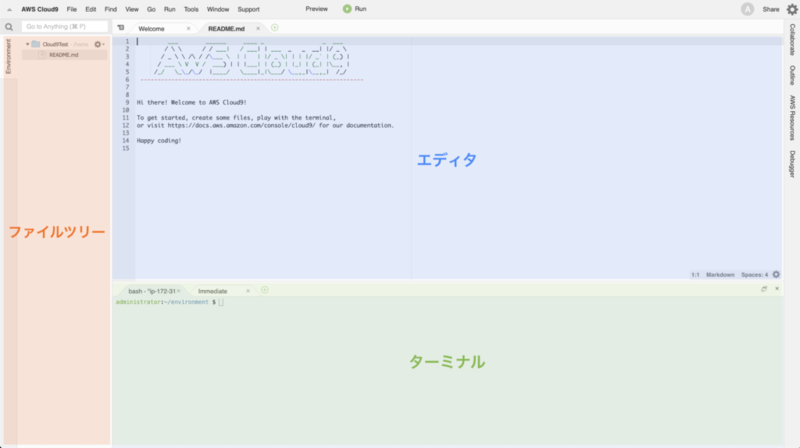Click the search magnifier icon
800x448 pixels.
pos(9,27)
